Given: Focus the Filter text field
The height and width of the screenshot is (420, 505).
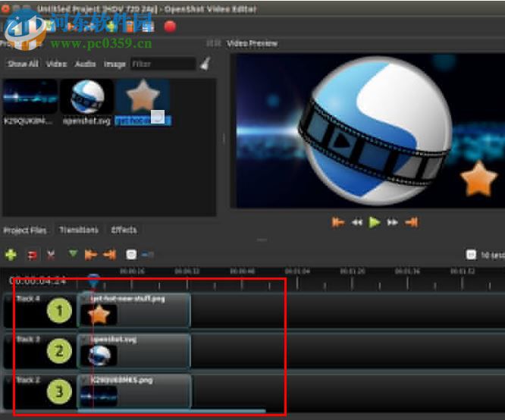Looking at the screenshot, I should [163, 64].
